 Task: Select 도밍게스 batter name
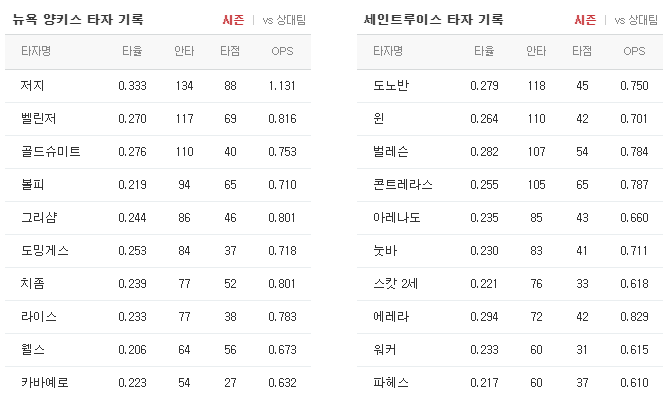point(45,251)
